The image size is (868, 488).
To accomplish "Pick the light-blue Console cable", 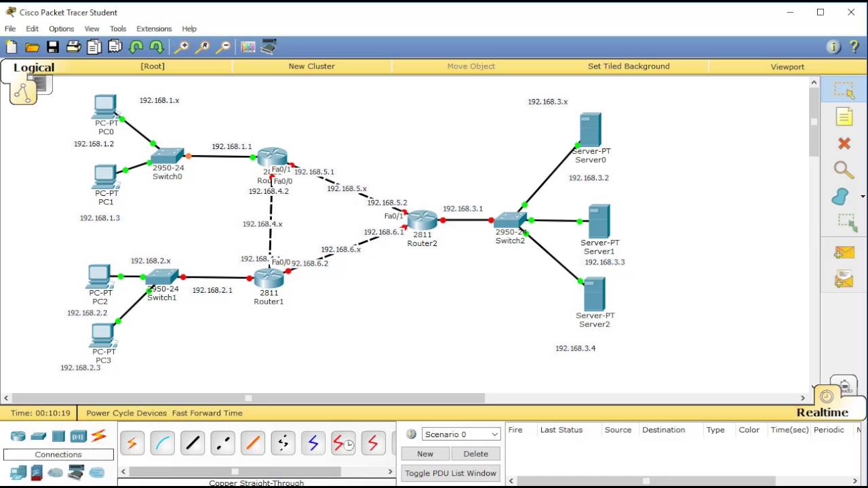I will [163, 443].
